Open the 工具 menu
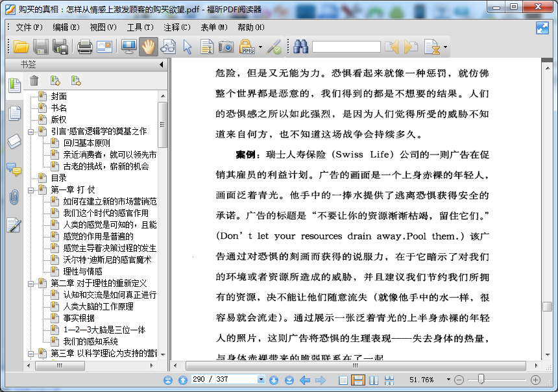Image resolution: width=558 pixels, height=392 pixels. point(140,27)
